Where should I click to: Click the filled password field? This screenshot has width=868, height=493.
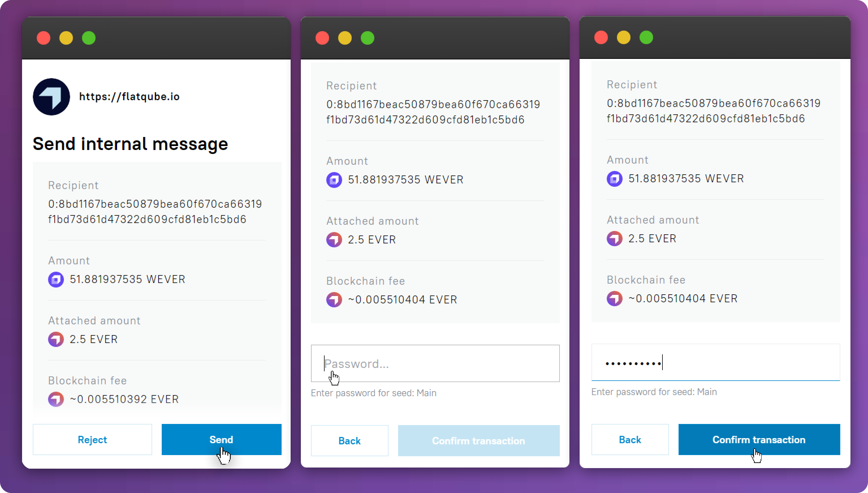coord(715,363)
